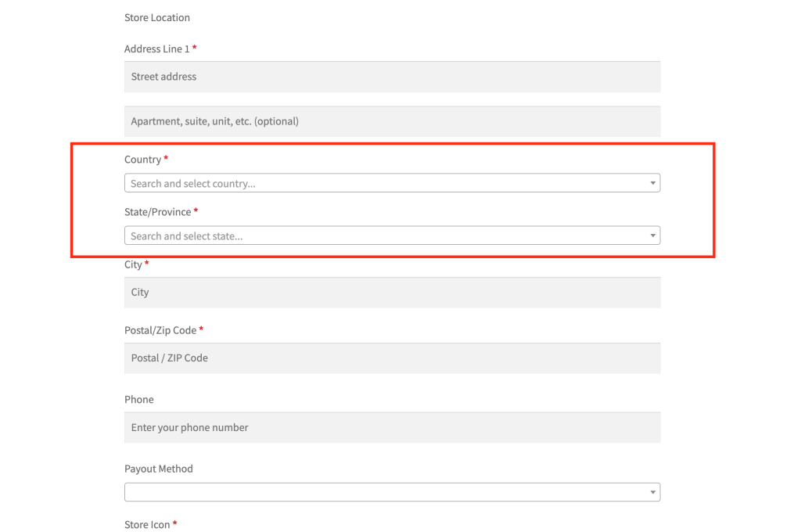Click the Store Icon label text
This screenshot has width=801, height=532.
point(146,524)
